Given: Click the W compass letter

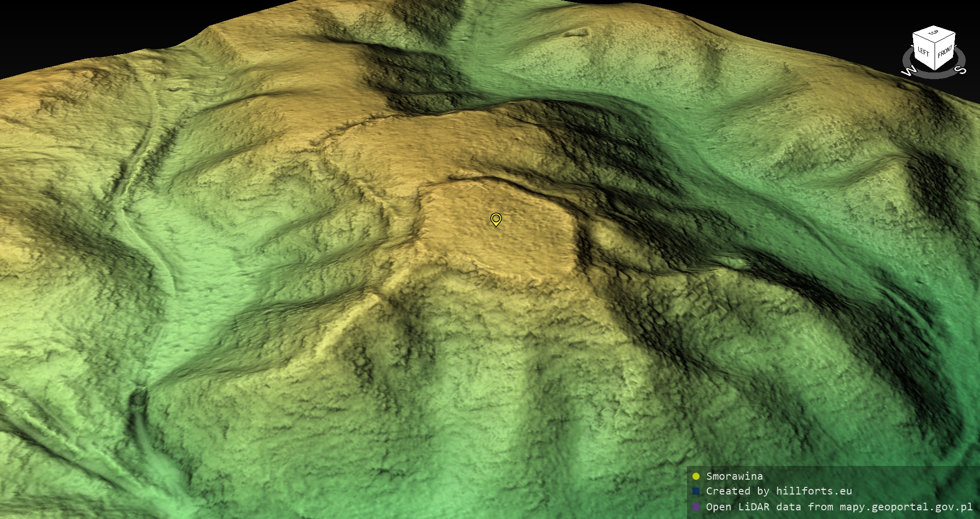Looking at the screenshot, I should click(x=909, y=71).
